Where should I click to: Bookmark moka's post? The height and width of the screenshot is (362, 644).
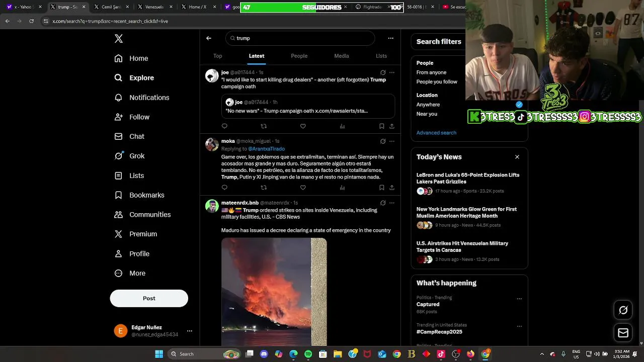(x=382, y=188)
